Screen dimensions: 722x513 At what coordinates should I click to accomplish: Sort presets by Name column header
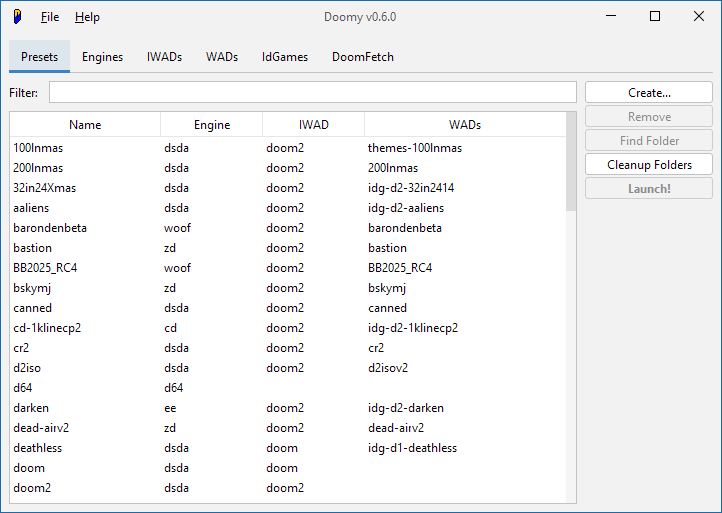(85, 125)
